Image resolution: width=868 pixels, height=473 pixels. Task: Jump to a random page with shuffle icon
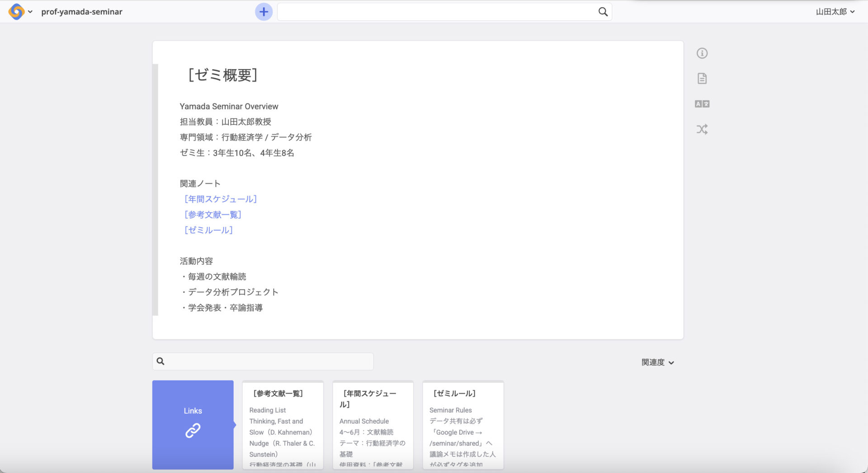(702, 129)
